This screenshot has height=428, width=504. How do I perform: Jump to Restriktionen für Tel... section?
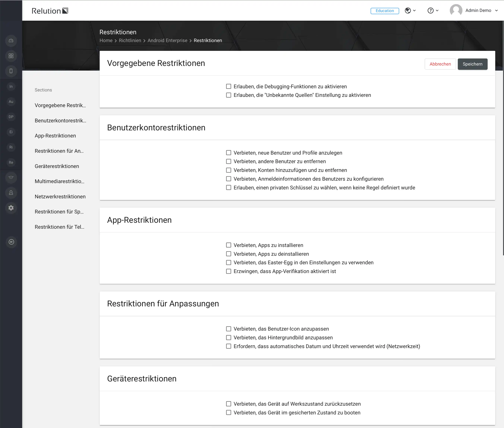(x=60, y=227)
